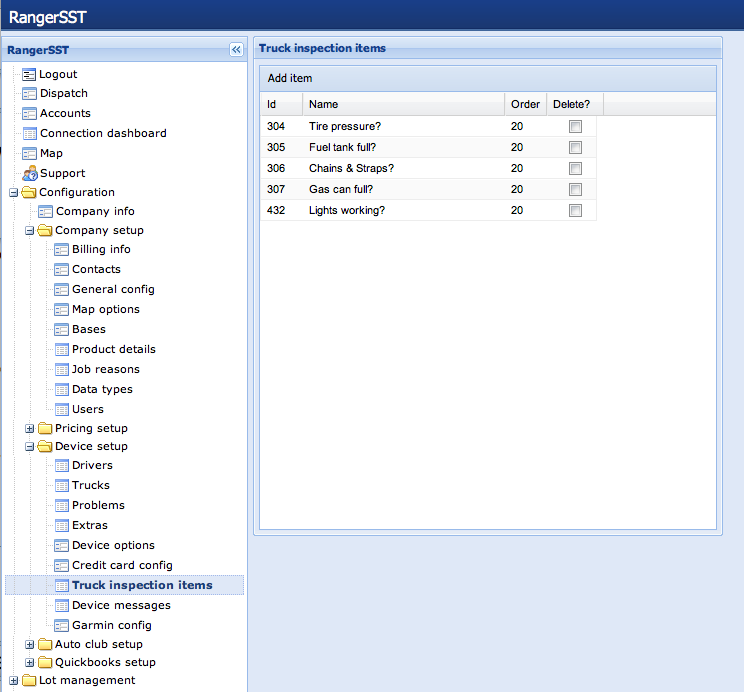Click the Credit card config icon
Screen dimensions: 744x692
tap(62, 565)
